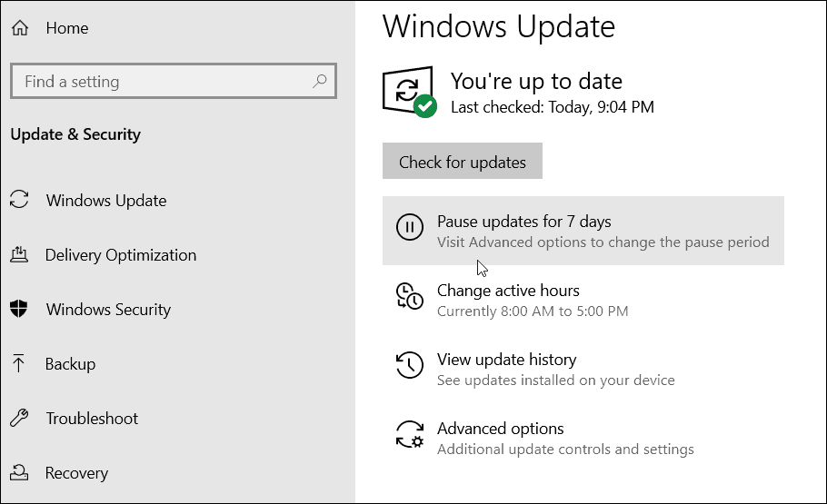The height and width of the screenshot is (504, 827).
Task: Click the update status icon with green checkmark
Action: pos(410,92)
